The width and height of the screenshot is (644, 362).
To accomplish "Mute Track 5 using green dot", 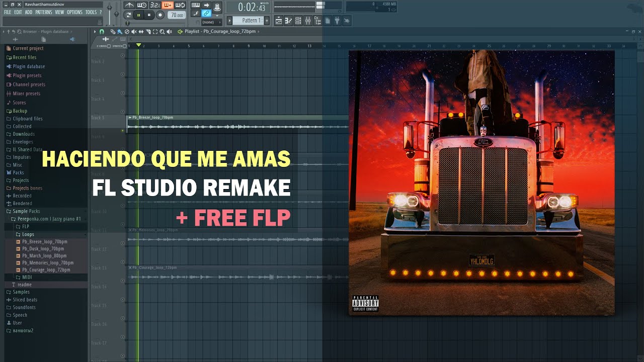I will coord(122,130).
